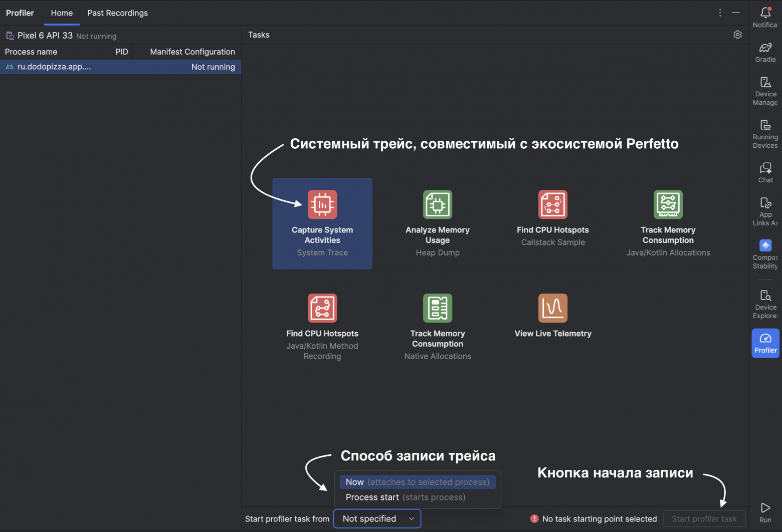Open the Gradle tool window
This screenshot has height=532, width=782.
click(765, 52)
